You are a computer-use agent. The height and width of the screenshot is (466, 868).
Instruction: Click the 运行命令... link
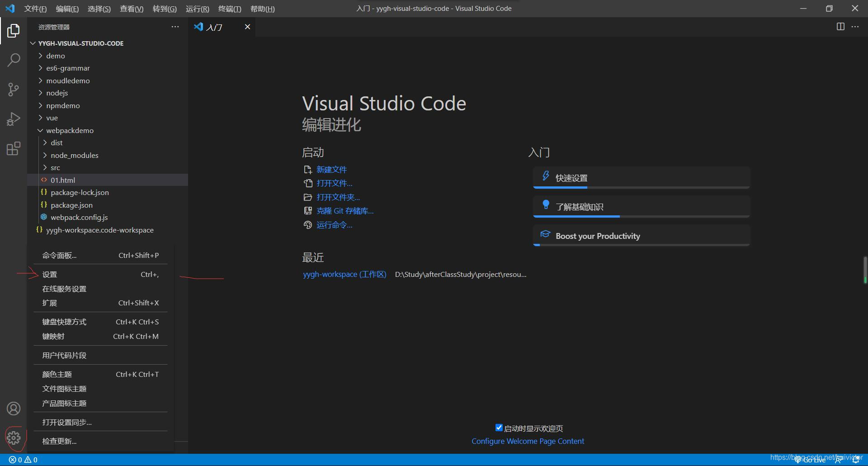tap(334, 225)
